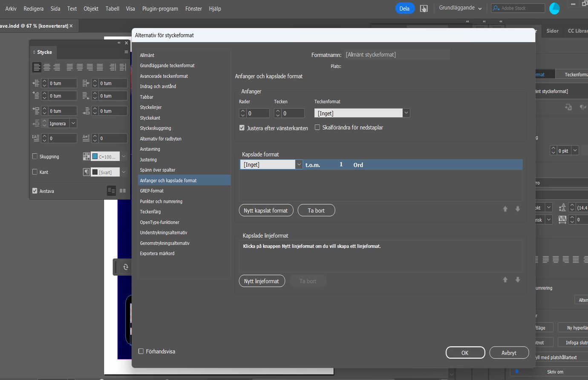Move nested format down with arrow
588x380 pixels.
518,209
